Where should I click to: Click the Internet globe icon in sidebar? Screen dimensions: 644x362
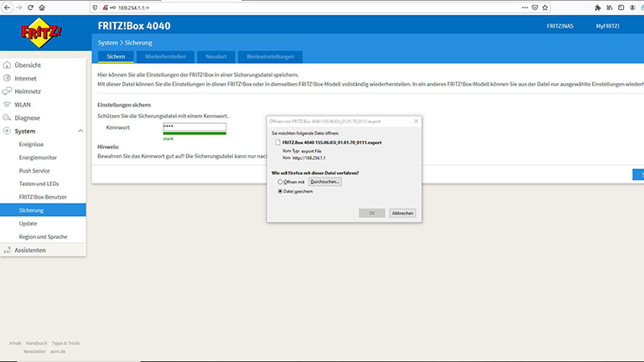click(x=8, y=78)
